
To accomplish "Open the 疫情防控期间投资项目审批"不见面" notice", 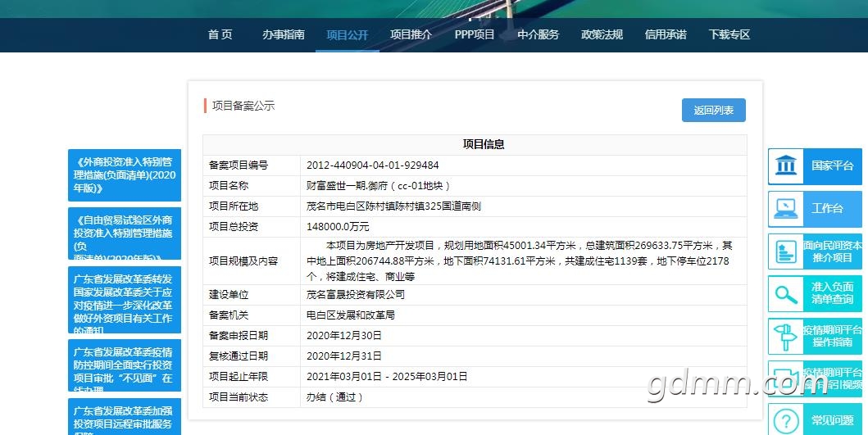I will coord(125,365).
